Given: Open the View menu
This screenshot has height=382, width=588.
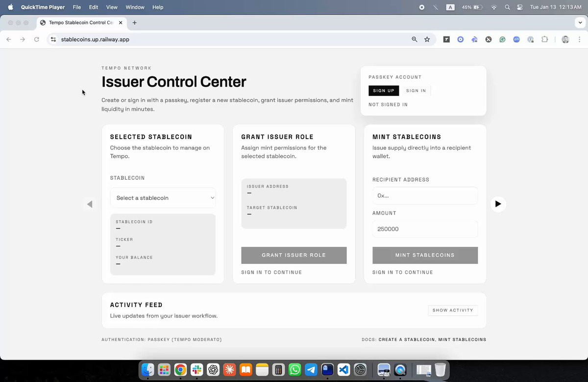Looking at the screenshot, I should point(112,7).
